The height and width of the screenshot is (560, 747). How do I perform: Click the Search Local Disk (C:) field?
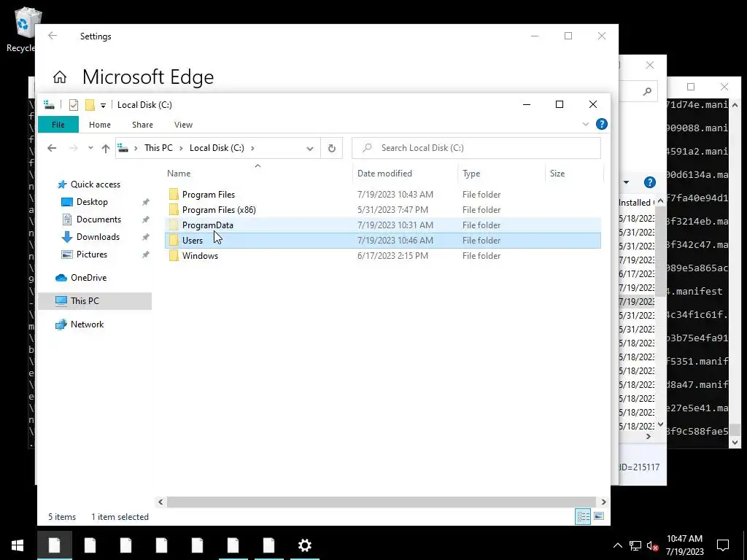click(476, 148)
